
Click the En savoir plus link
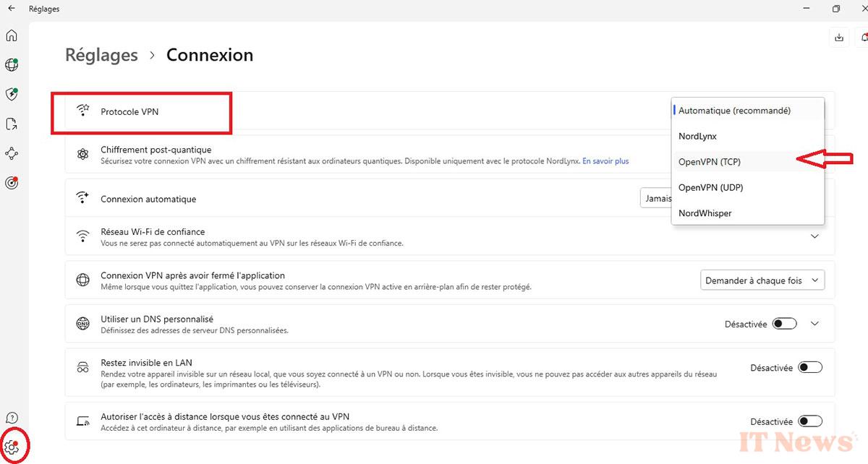pyautogui.click(x=605, y=161)
